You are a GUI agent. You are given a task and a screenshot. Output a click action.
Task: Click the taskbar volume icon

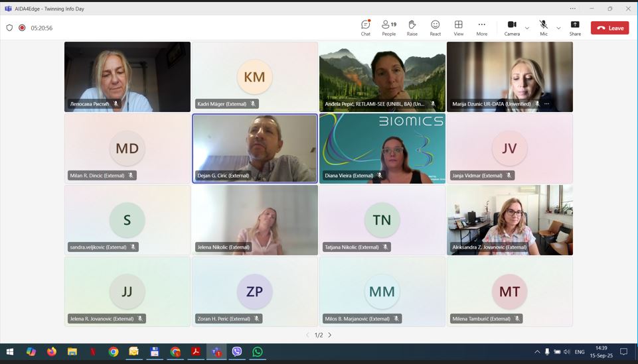[x=566, y=352]
